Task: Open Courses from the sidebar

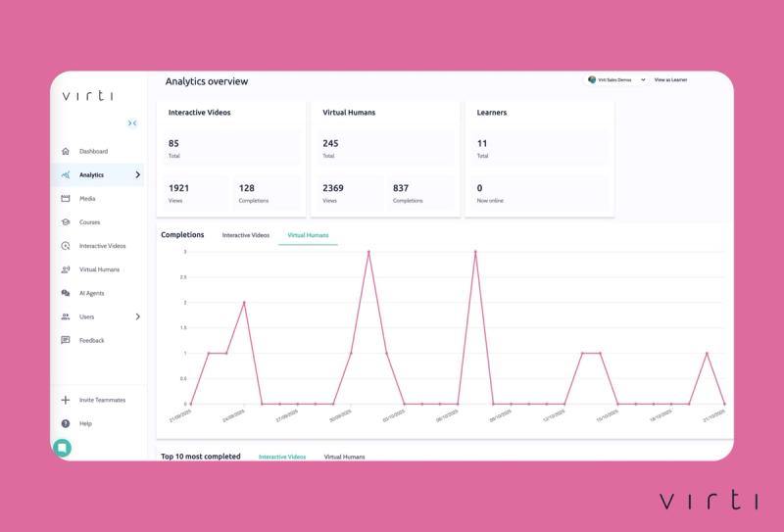Action: pos(89,222)
